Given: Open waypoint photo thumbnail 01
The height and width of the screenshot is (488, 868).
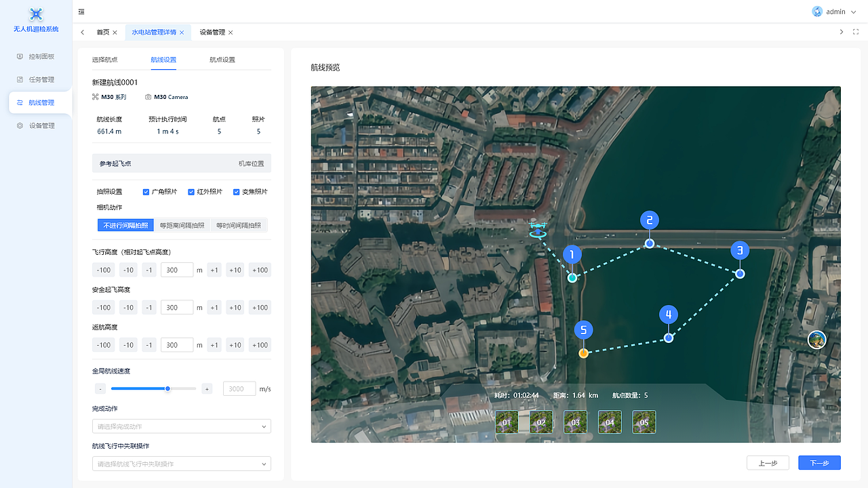Looking at the screenshot, I should [507, 422].
